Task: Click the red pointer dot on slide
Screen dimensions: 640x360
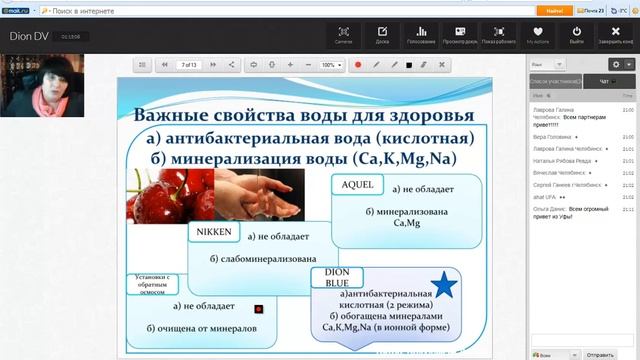Action: [258, 309]
